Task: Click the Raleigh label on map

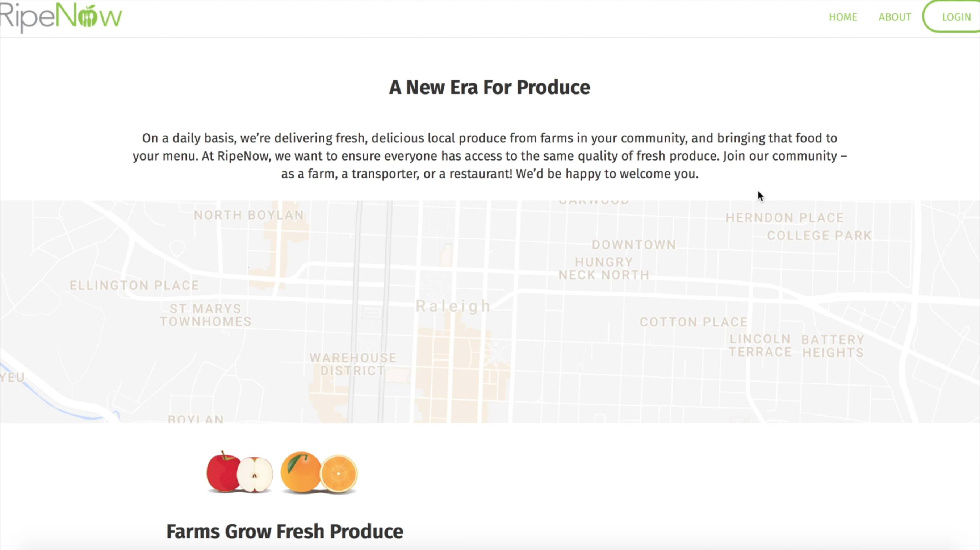Action: point(453,306)
